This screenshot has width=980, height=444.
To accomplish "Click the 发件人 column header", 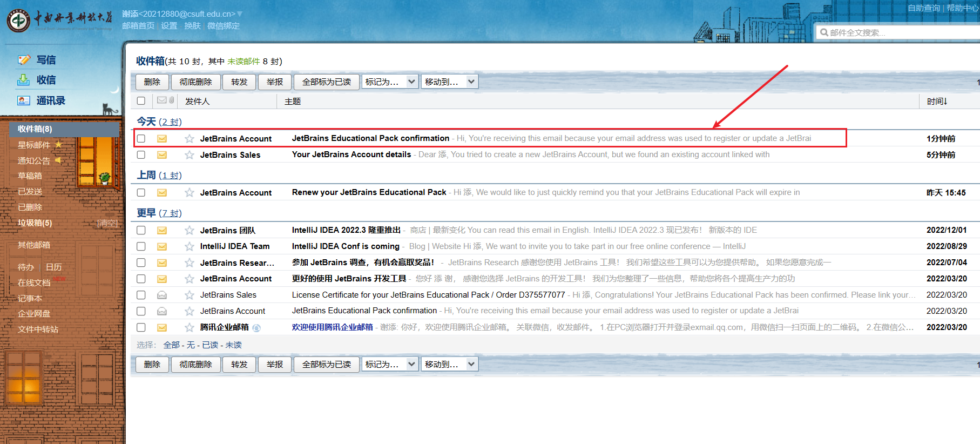I will [198, 102].
